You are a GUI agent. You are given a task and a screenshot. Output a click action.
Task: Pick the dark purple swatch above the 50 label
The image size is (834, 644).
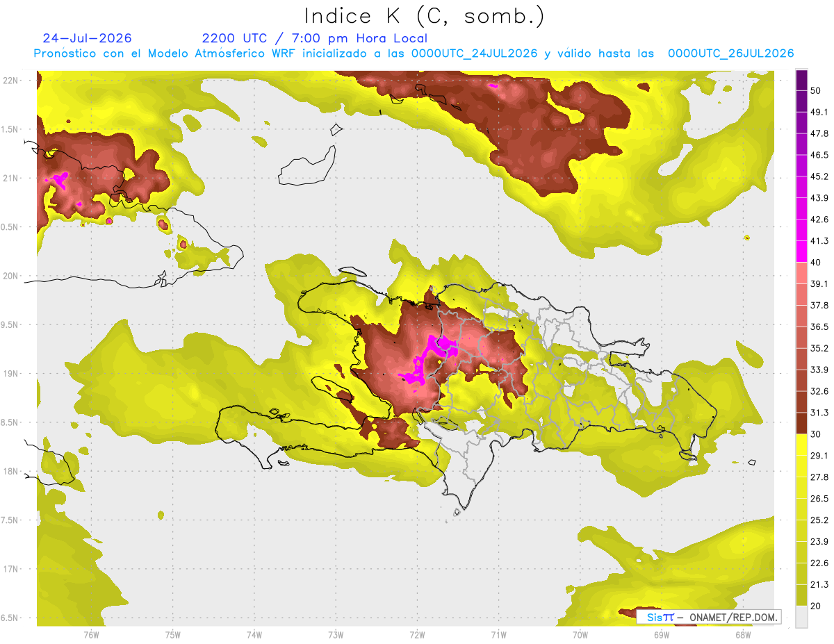[x=801, y=81]
